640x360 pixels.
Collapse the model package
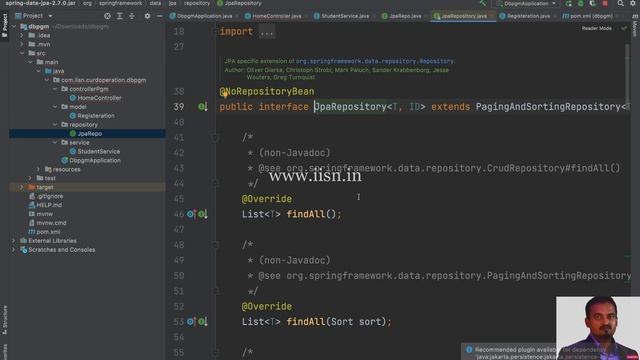(55, 107)
